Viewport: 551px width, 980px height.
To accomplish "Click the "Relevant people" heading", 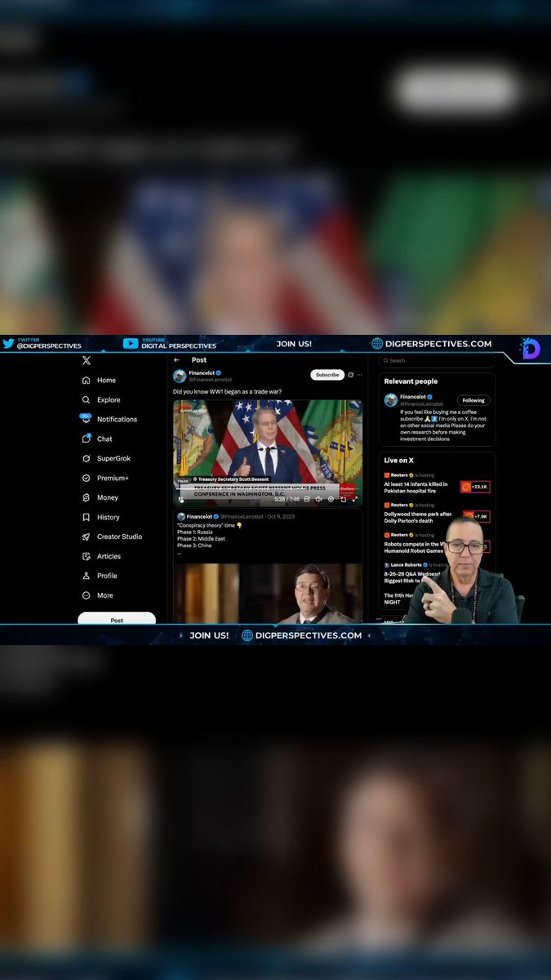I will click(411, 381).
